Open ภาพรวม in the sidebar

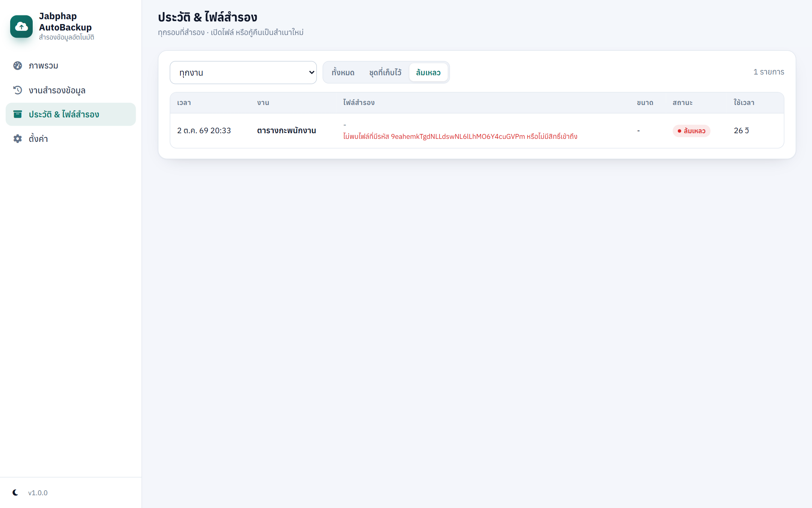coord(71,65)
